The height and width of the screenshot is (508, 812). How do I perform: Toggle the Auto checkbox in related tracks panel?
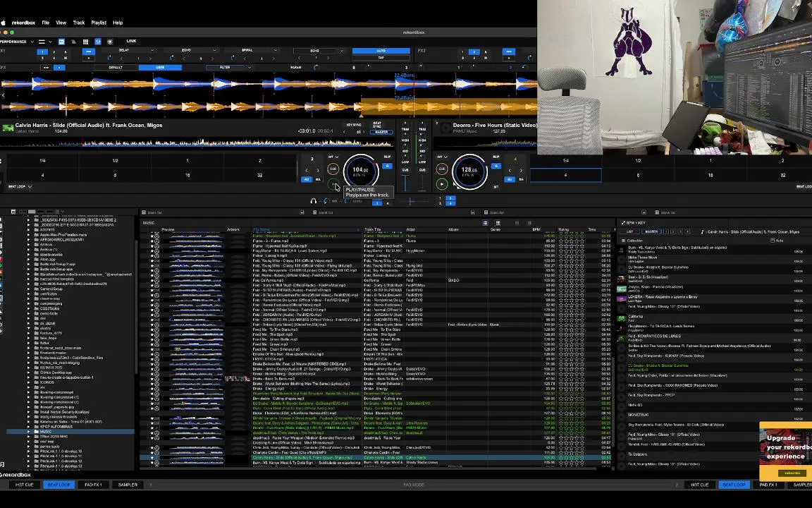click(x=773, y=241)
